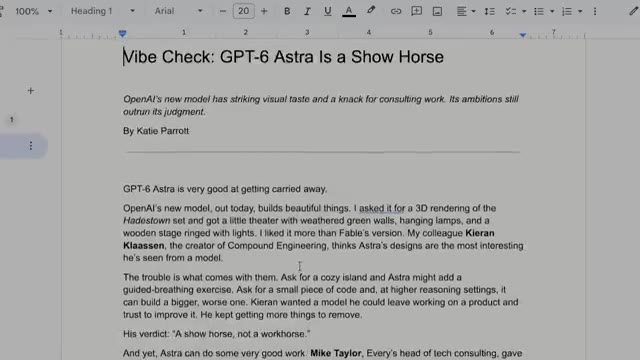Open the text color picker
The image size is (640, 360).
coord(349,11)
